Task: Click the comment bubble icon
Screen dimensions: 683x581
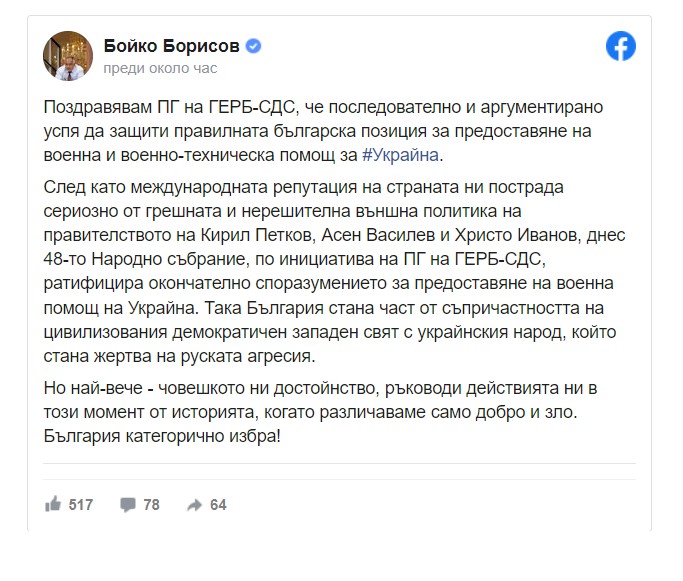Action: pyautogui.click(x=128, y=505)
